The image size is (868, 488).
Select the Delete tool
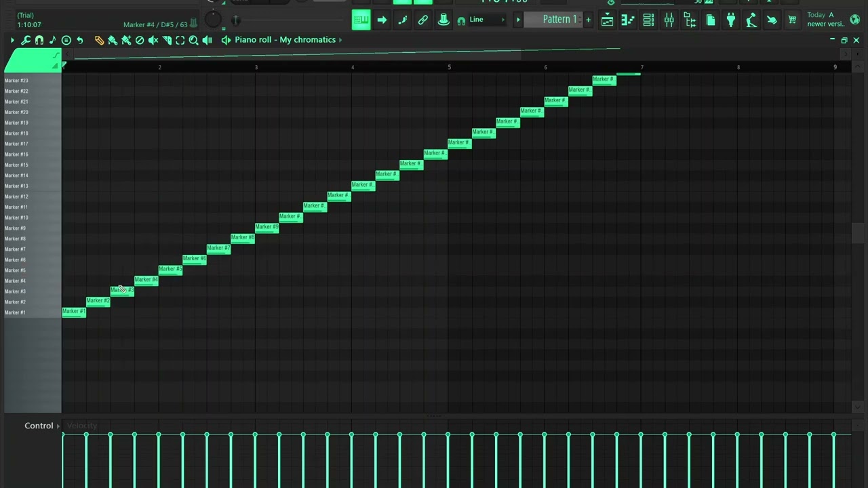pos(140,40)
